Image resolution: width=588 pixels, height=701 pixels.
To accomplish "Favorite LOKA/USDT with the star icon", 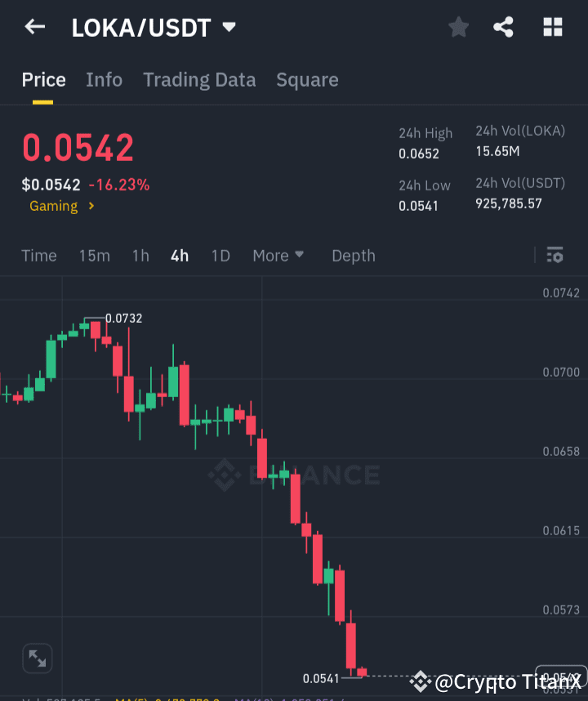I will pos(458,27).
